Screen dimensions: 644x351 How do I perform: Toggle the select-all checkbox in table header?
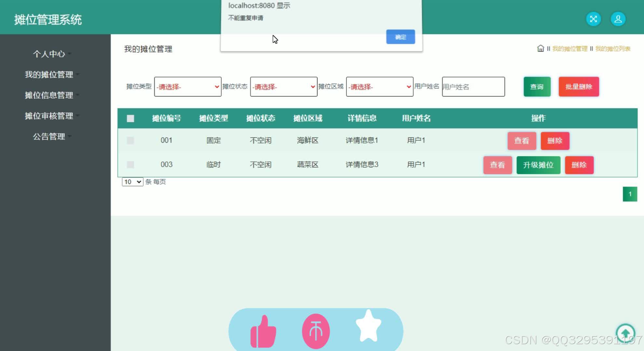[130, 118]
